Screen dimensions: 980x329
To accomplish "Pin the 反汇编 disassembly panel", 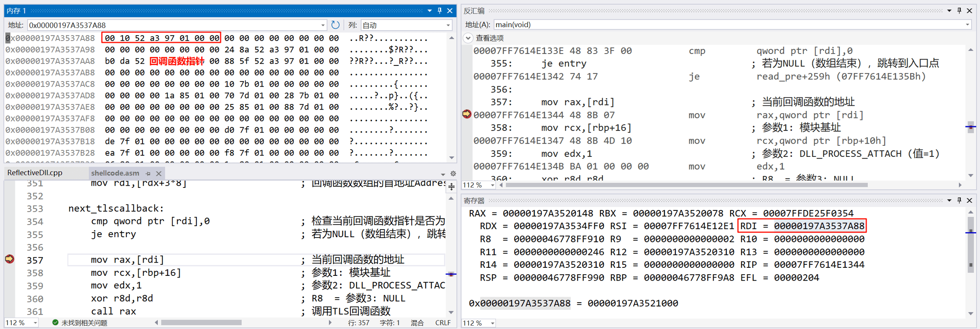I will [959, 11].
